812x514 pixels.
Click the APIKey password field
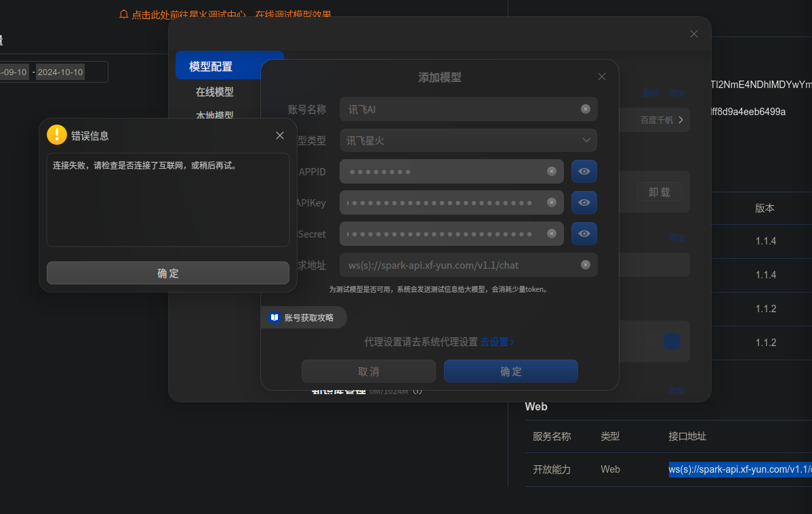click(x=451, y=202)
